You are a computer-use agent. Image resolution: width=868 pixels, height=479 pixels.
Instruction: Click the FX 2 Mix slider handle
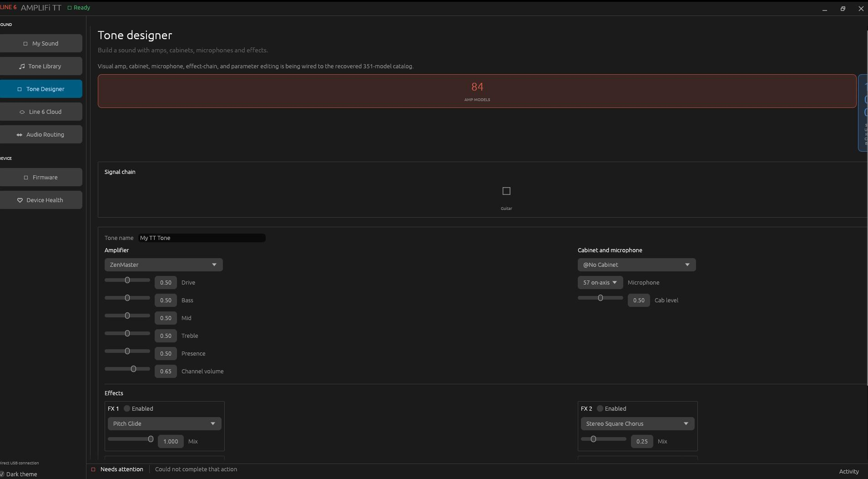[x=593, y=439]
